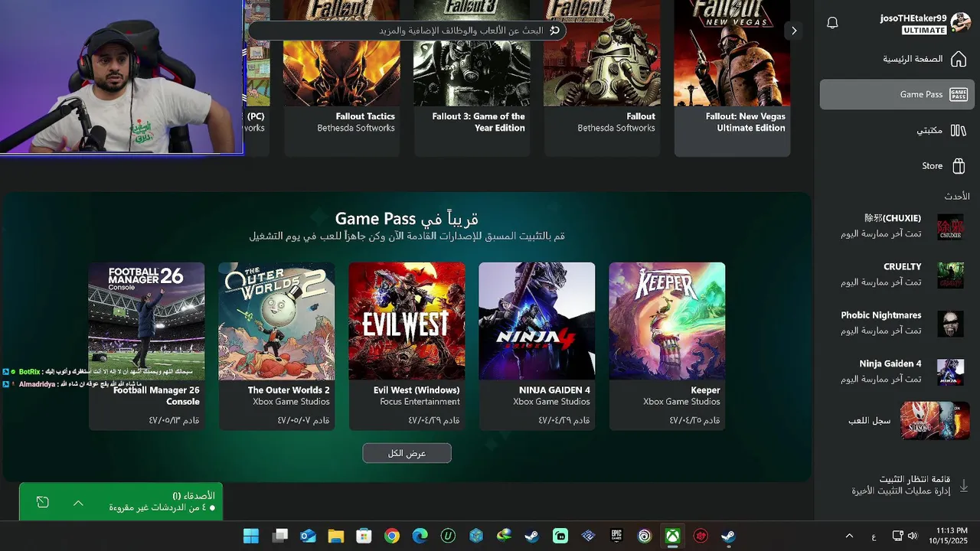
Task: Click the new chat icon in friends bar
Action: tap(43, 502)
